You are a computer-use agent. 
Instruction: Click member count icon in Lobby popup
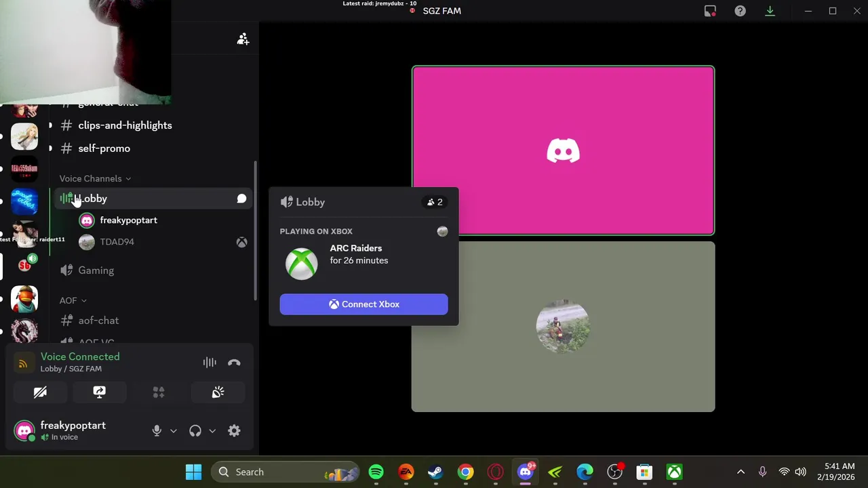coord(434,202)
